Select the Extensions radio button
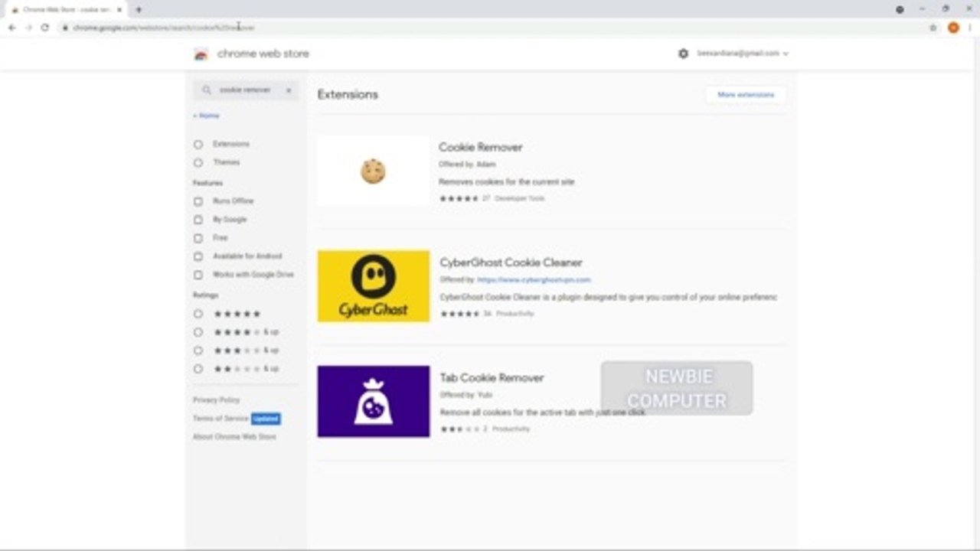This screenshot has height=551, width=980. [x=198, y=144]
